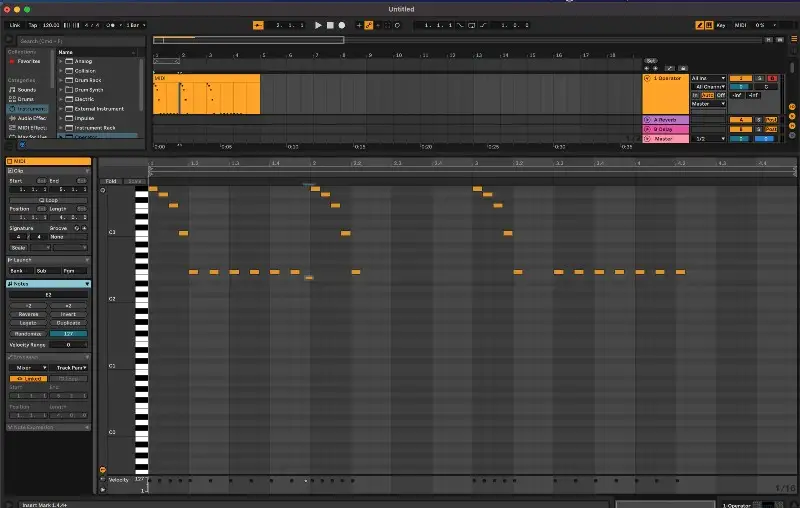
Task: Click the Session Record circle icon
Action: click(397, 25)
